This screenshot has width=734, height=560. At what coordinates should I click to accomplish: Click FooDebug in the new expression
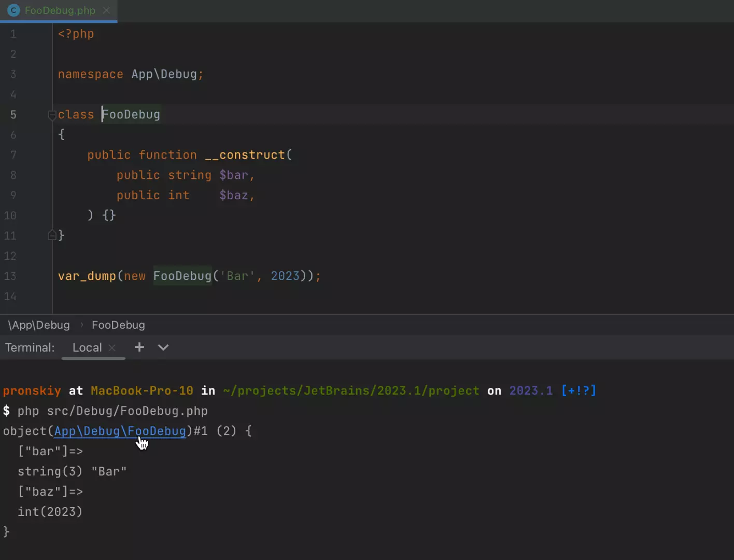coord(182,276)
